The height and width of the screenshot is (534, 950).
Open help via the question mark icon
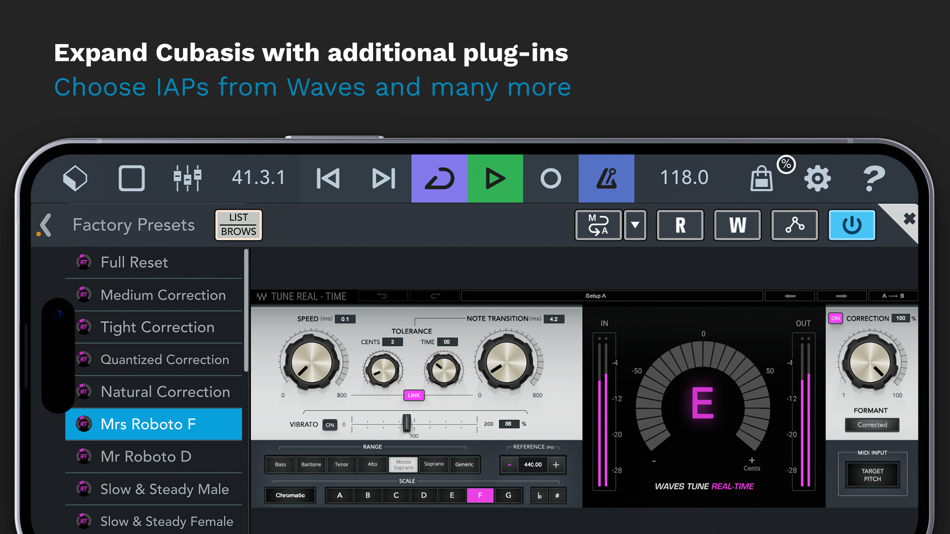point(874,178)
